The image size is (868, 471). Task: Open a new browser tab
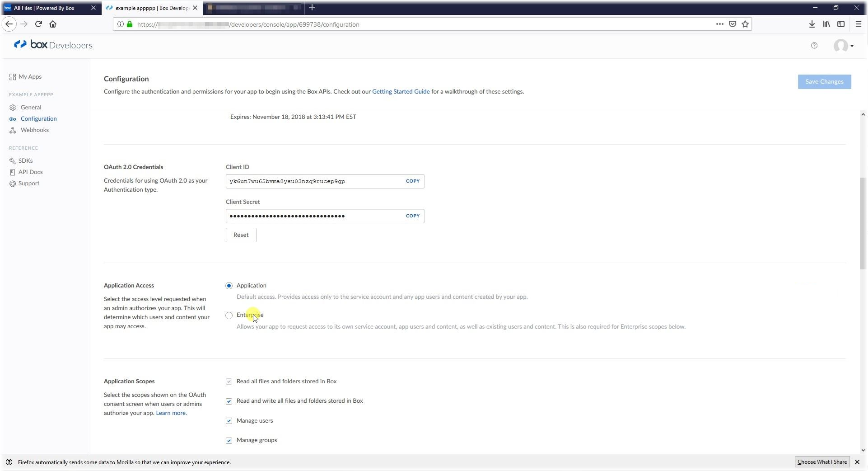click(x=312, y=8)
